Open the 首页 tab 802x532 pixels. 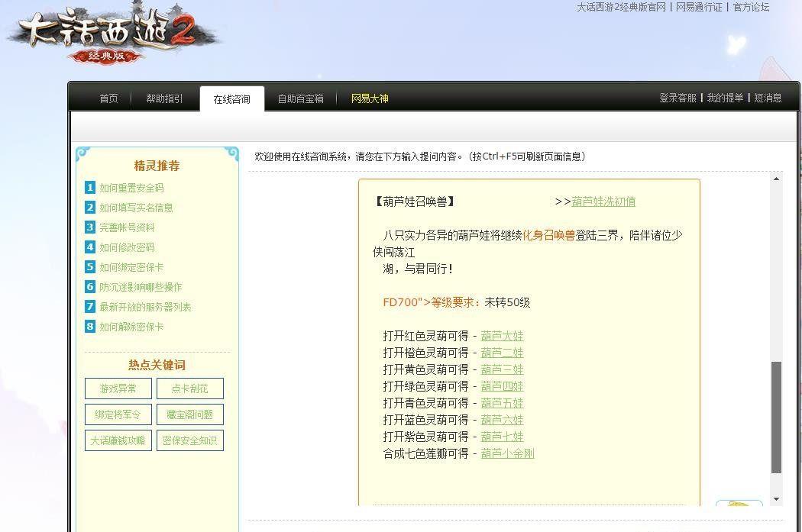point(108,98)
